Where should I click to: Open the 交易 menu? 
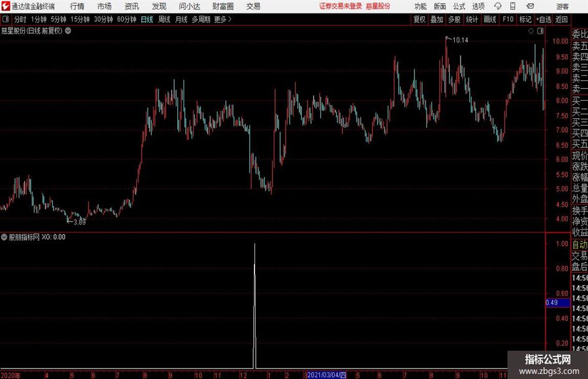253,6
